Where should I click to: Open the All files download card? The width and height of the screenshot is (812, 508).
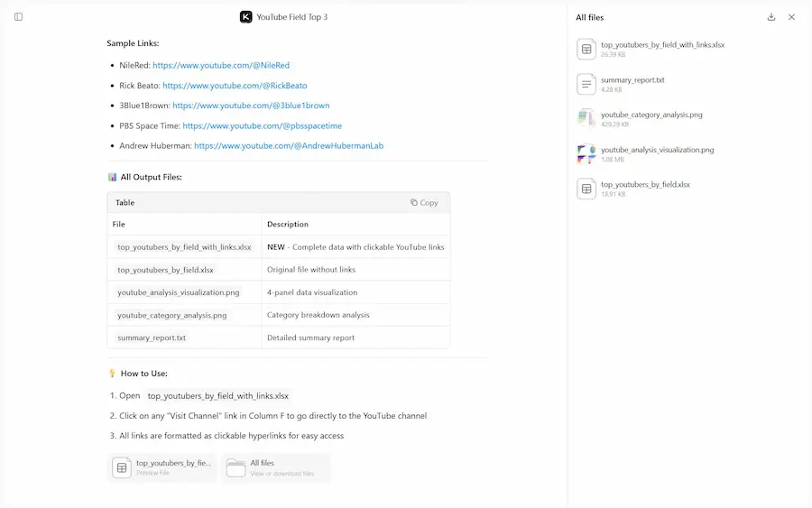tap(276, 467)
